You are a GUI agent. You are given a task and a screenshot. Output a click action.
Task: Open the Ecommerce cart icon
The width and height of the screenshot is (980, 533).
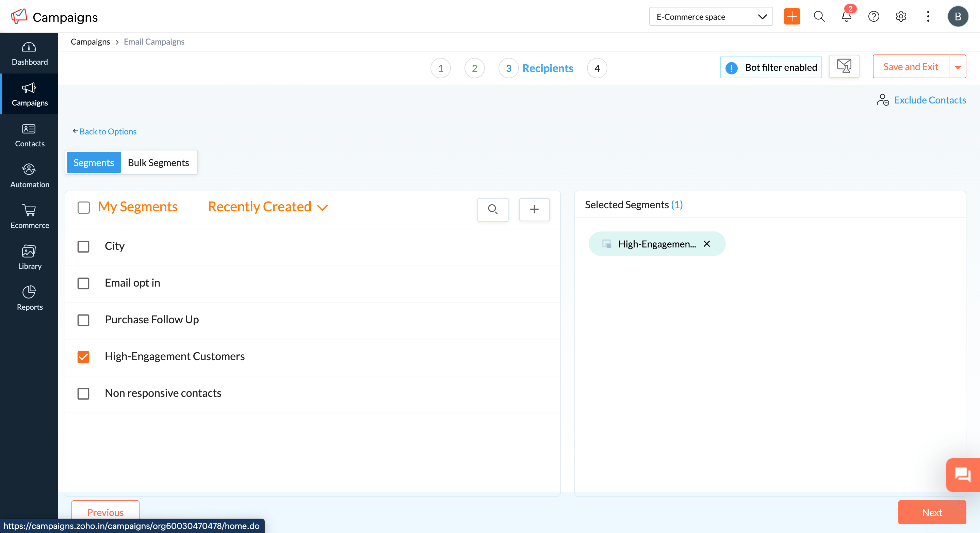coord(29,210)
